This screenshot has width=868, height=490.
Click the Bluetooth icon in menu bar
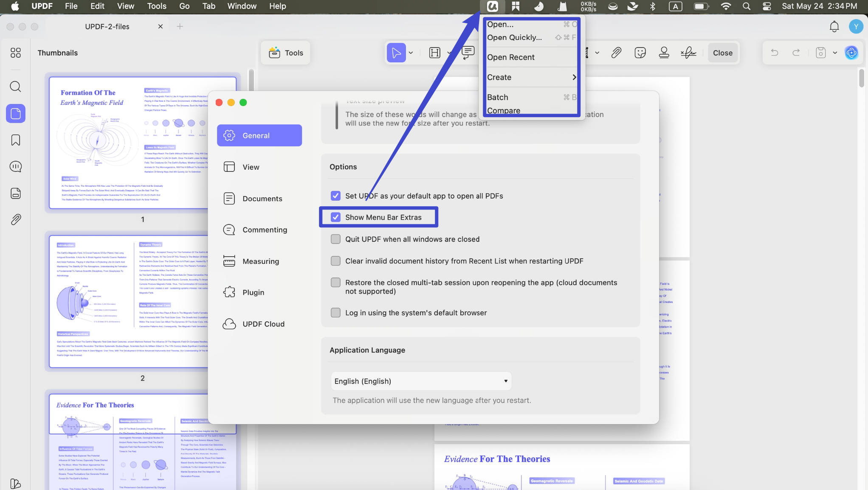[653, 6]
